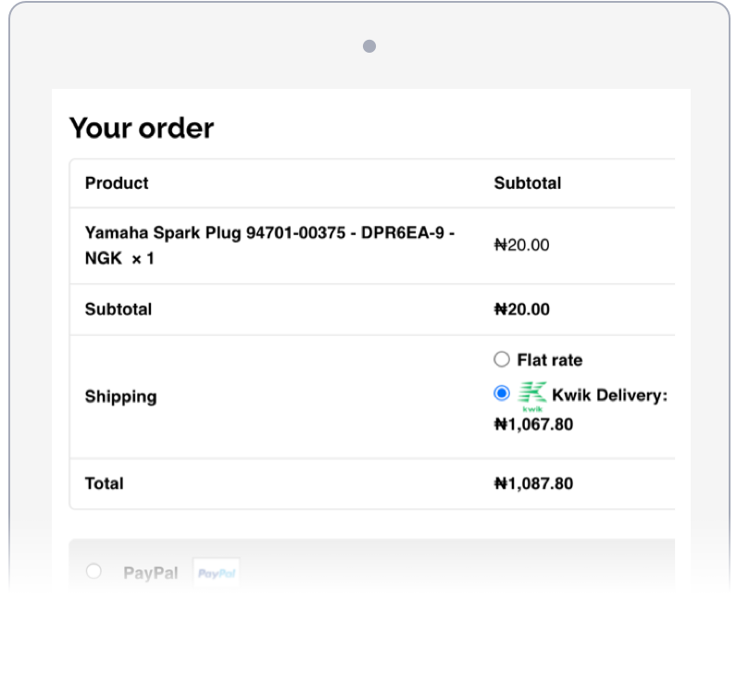
Task: Click the Product column header
Action: (117, 182)
